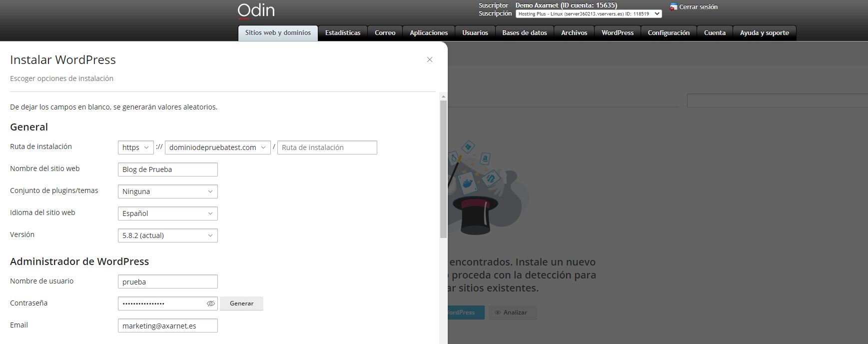Open the Suscripción selector dropdown
Image resolution: width=868 pixels, height=344 pixels.
point(588,14)
